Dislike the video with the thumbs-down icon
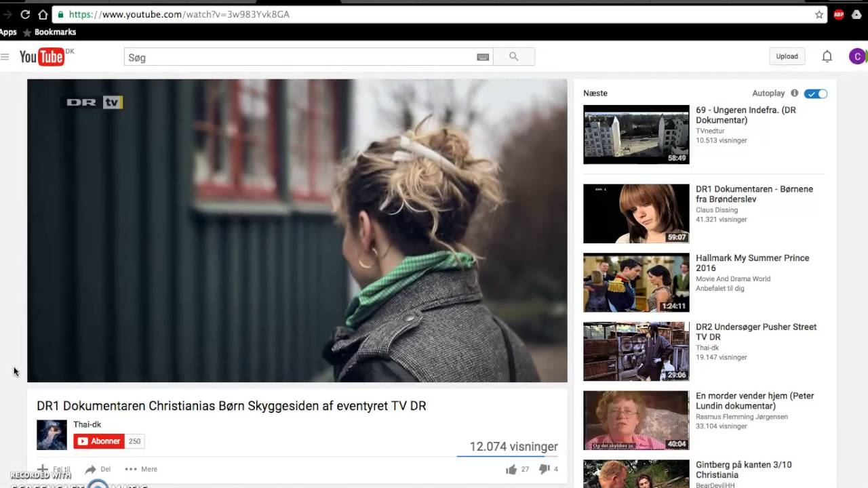The height and width of the screenshot is (488, 868). [x=544, y=469]
